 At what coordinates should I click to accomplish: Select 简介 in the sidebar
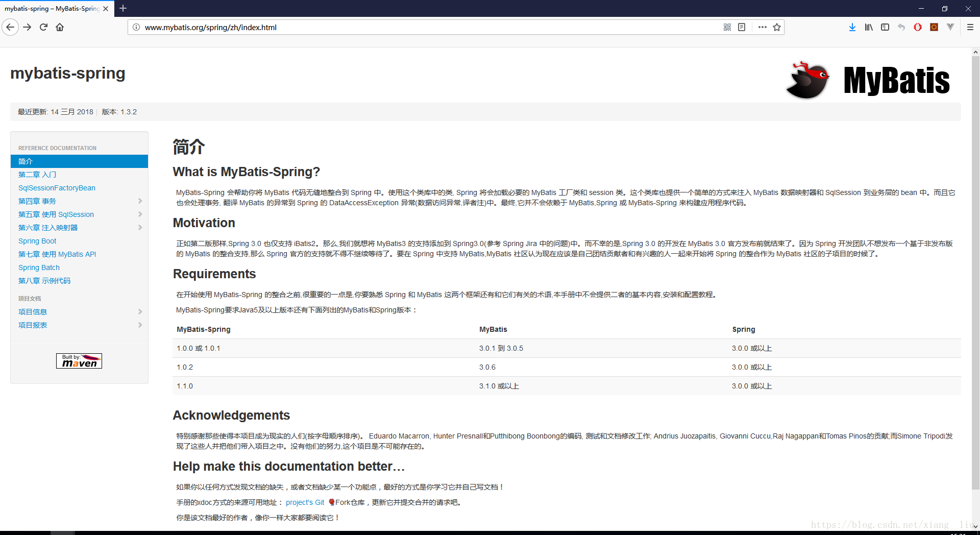79,161
